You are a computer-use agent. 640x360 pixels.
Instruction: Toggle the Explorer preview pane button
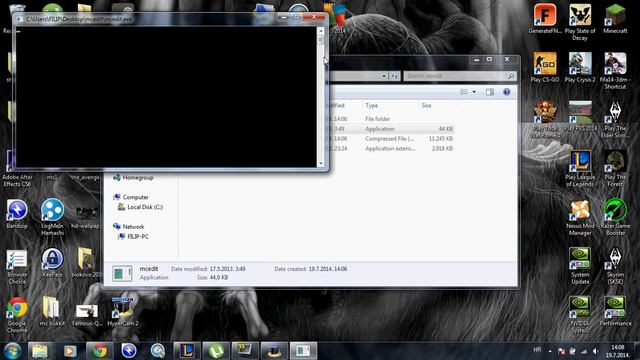490,92
